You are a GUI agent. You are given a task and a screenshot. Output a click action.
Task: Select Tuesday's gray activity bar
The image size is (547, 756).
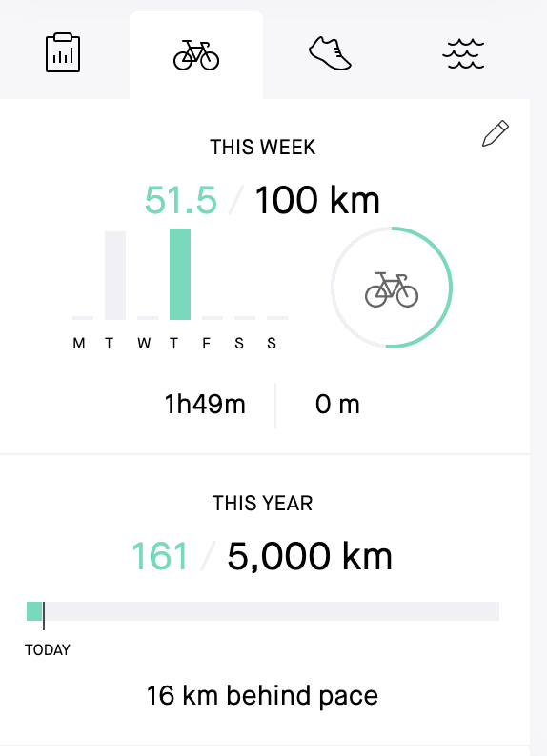point(115,275)
